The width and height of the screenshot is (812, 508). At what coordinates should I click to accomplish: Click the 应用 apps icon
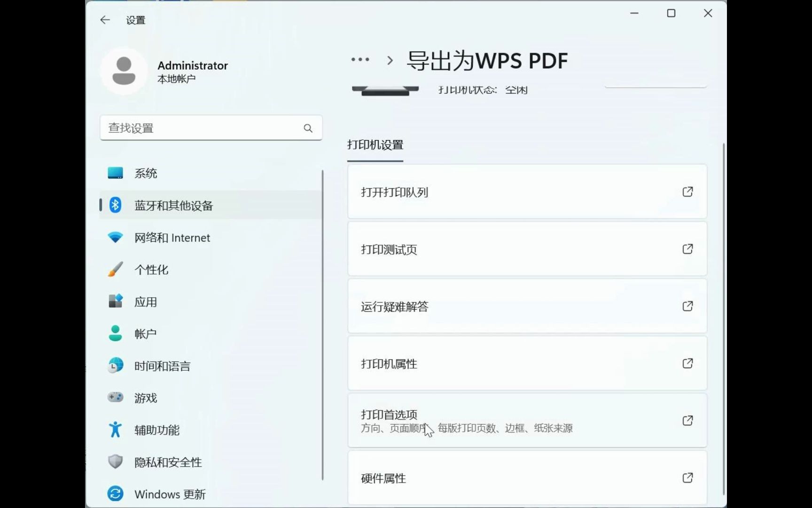(x=115, y=301)
